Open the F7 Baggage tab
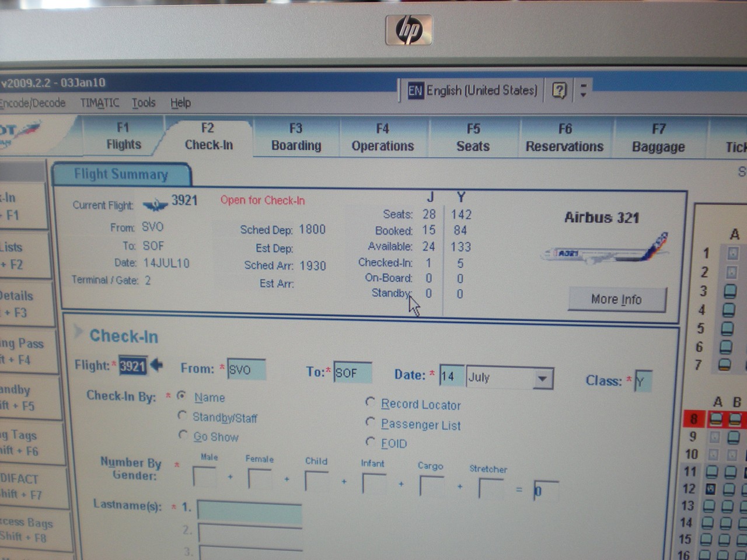 [x=658, y=139]
